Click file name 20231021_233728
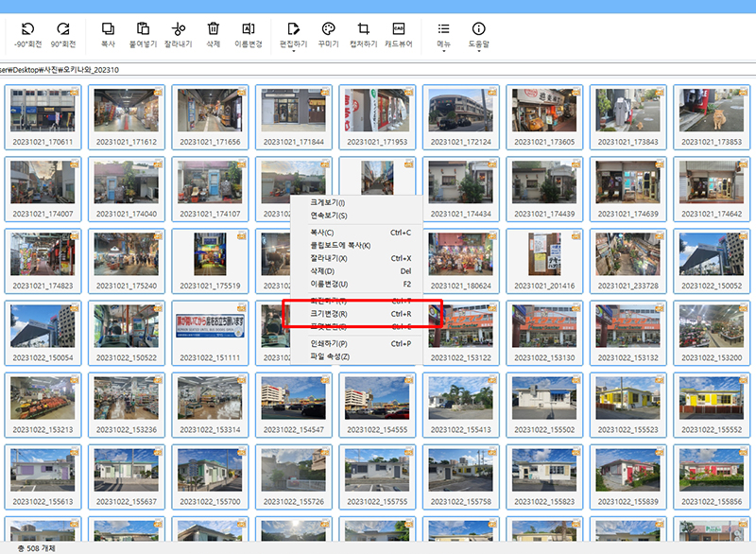 (x=627, y=286)
